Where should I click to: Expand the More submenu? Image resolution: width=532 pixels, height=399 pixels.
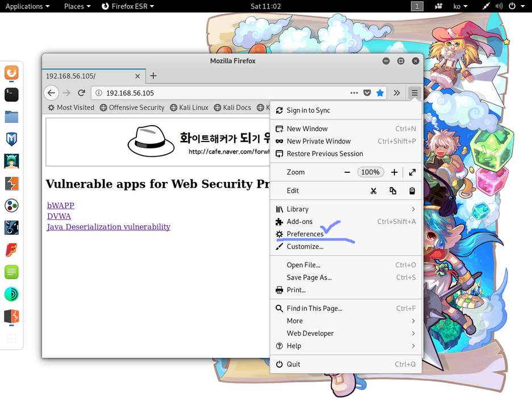[346, 321]
